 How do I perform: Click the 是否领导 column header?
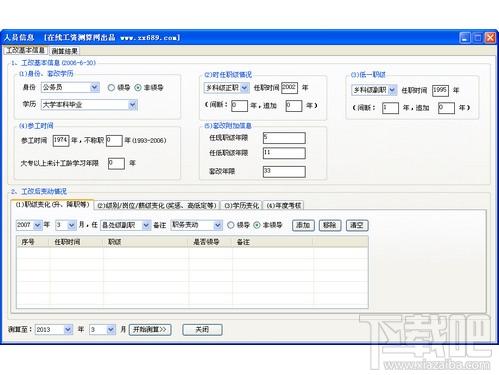(210, 242)
